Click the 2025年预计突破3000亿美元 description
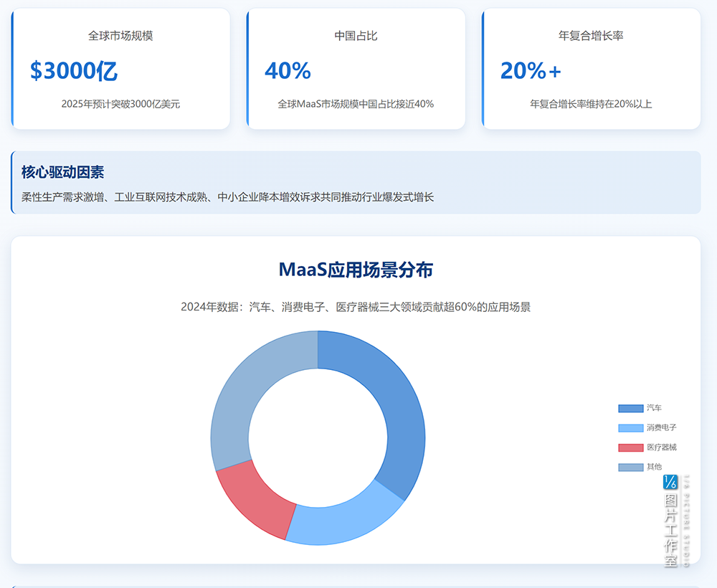This screenshot has height=588, width=717. click(120, 104)
